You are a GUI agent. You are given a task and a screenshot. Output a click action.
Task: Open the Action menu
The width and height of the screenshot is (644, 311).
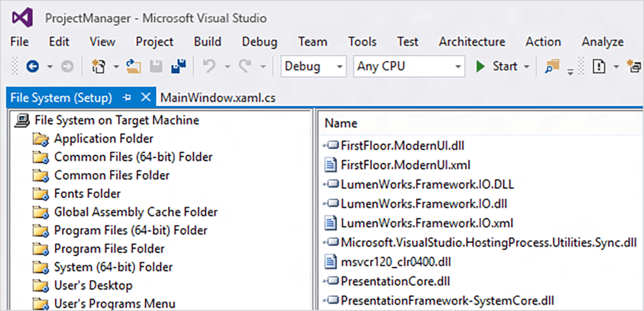[543, 42]
